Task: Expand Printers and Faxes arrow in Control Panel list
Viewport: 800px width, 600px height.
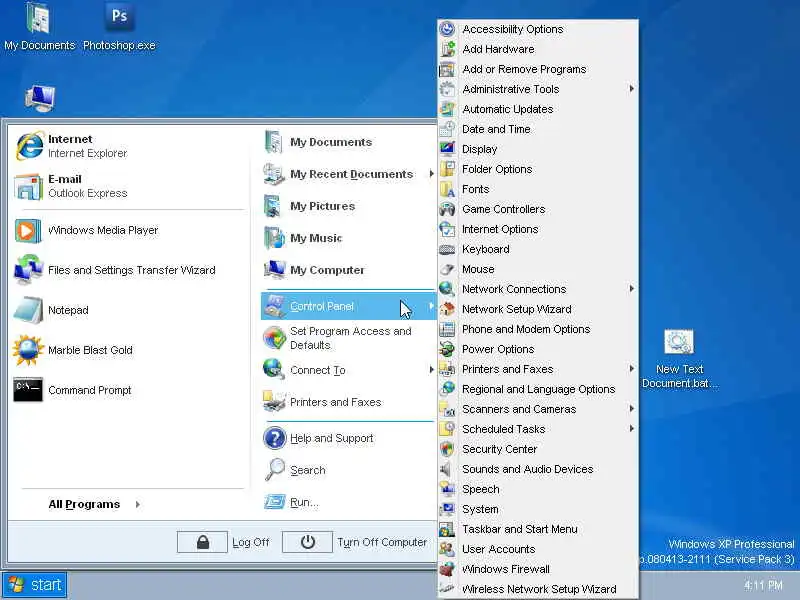Action: 632,369
